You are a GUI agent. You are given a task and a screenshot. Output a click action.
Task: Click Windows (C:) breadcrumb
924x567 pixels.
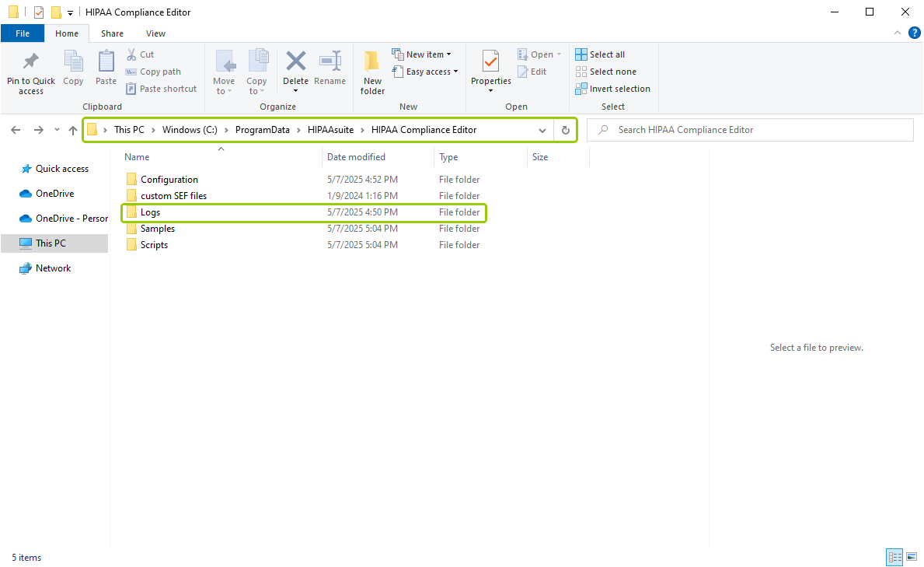pyautogui.click(x=190, y=130)
